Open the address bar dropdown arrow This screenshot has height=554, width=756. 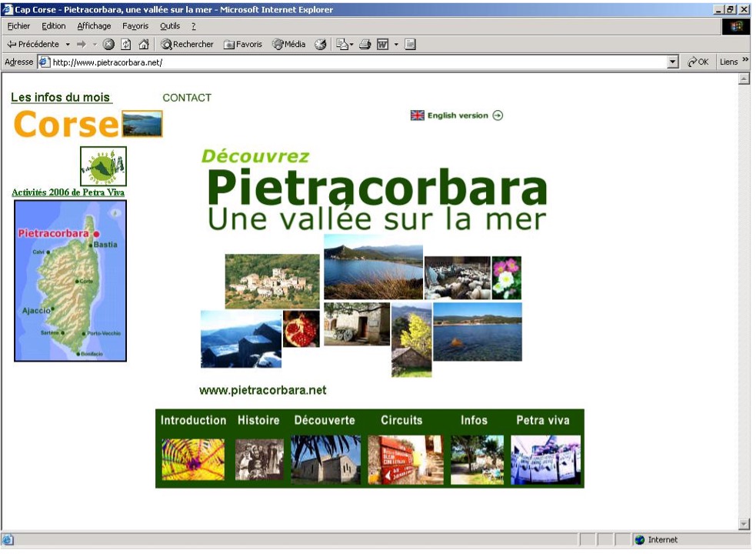tap(674, 62)
